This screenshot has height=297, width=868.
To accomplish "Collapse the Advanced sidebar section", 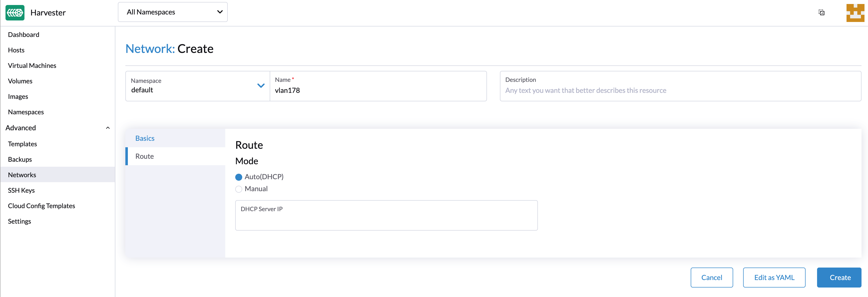I will [107, 128].
